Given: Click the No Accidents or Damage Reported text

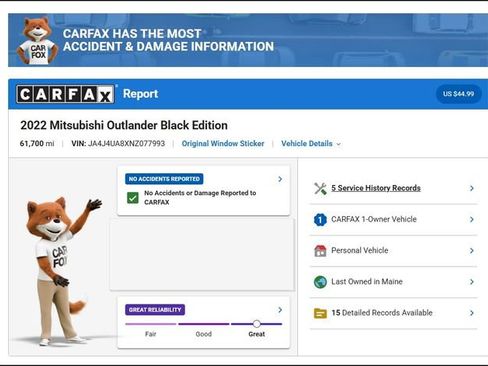Looking at the screenshot, I should point(200,198).
